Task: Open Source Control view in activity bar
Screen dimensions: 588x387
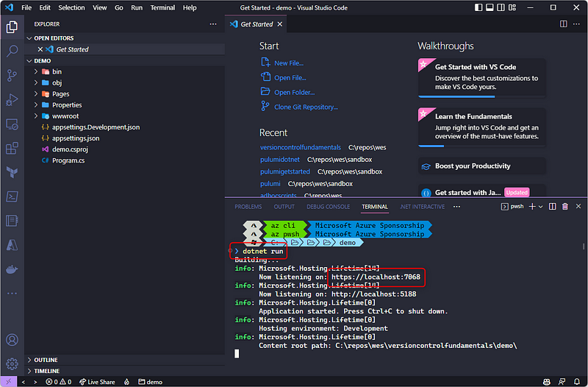Action: click(12, 76)
